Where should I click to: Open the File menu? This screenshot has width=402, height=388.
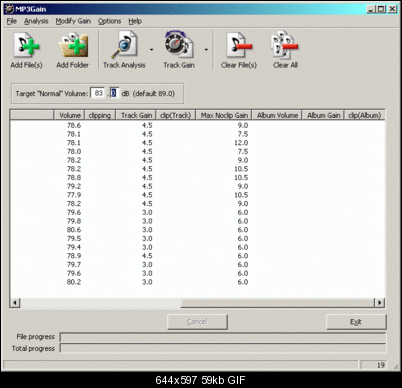click(12, 21)
